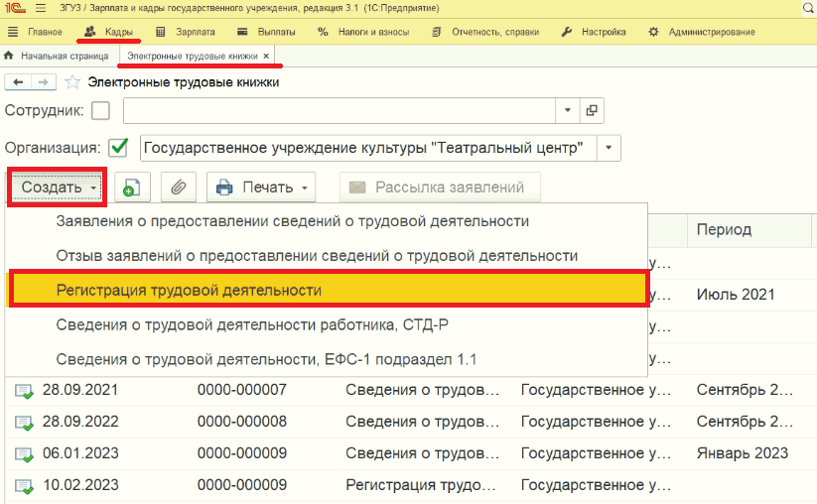Click Сведения о трудов… in 28.09.2021 row

pyautogui.click(x=423, y=390)
